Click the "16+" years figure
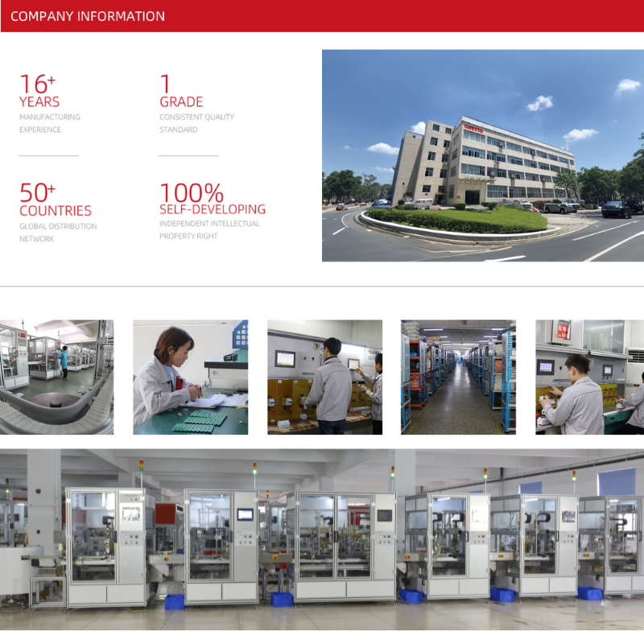Image resolution: width=644 pixels, height=644 pixels. (x=37, y=84)
